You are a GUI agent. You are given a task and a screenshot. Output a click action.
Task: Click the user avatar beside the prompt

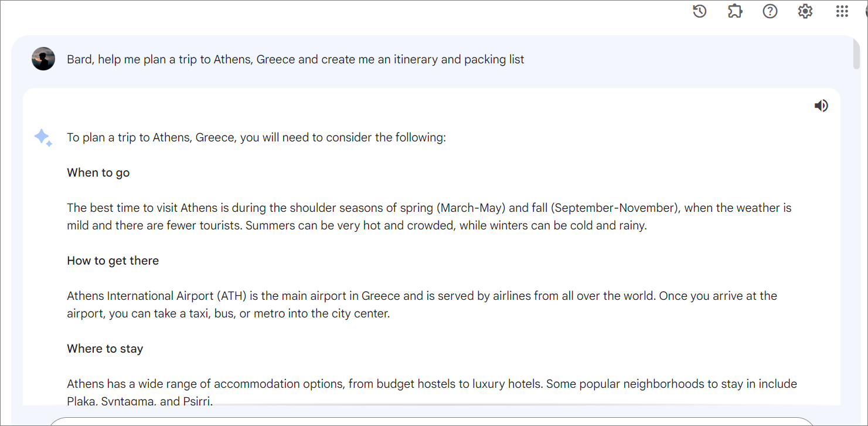pyautogui.click(x=43, y=59)
